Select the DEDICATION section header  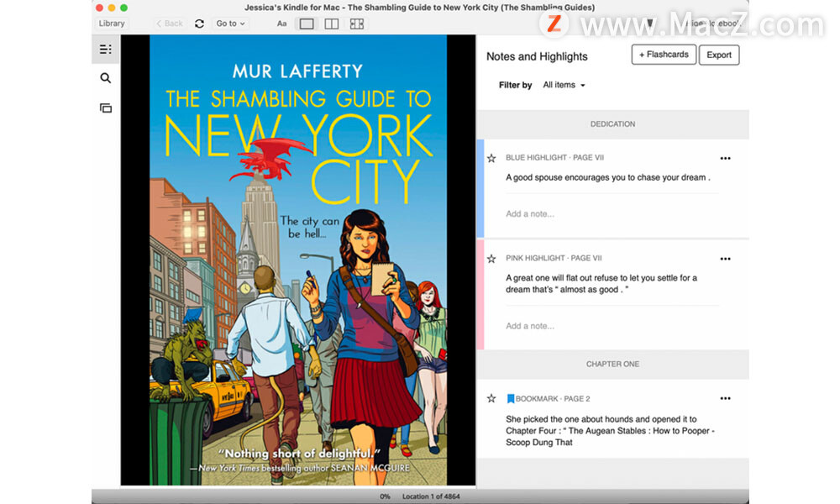point(612,123)
